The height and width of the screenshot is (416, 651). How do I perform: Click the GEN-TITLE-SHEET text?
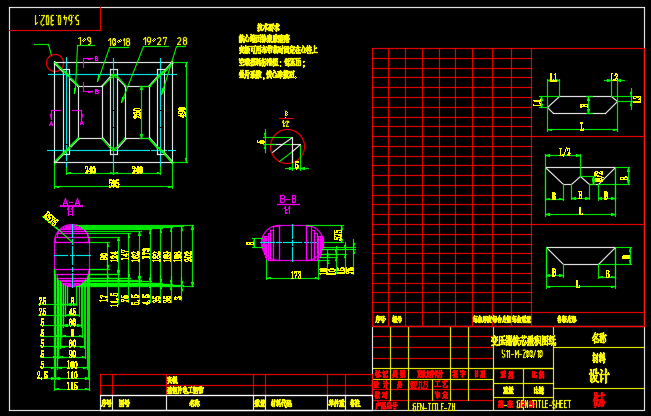[x=543, y=404]
